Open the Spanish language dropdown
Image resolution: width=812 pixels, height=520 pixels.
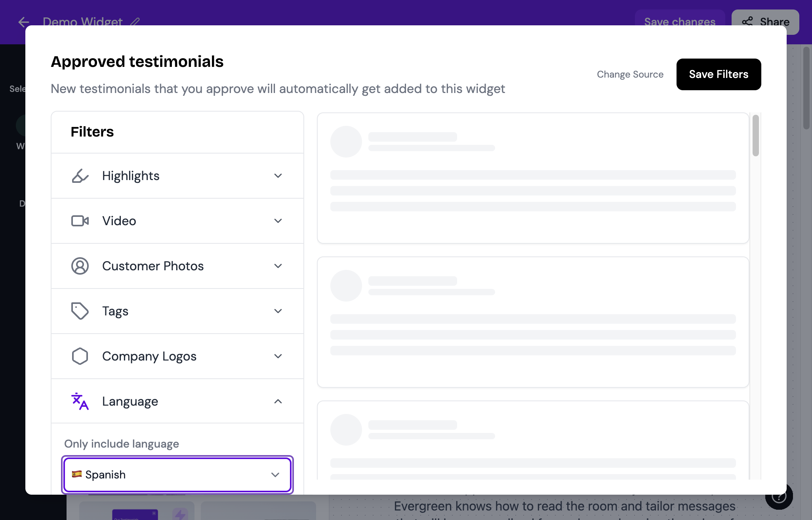point(177,474)
